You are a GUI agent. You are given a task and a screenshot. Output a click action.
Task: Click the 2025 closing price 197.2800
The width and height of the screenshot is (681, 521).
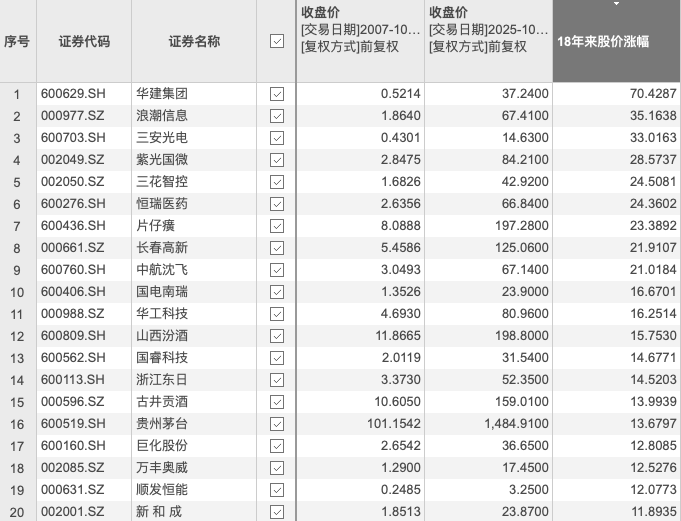pyautogui.click(x=522, y=226)
